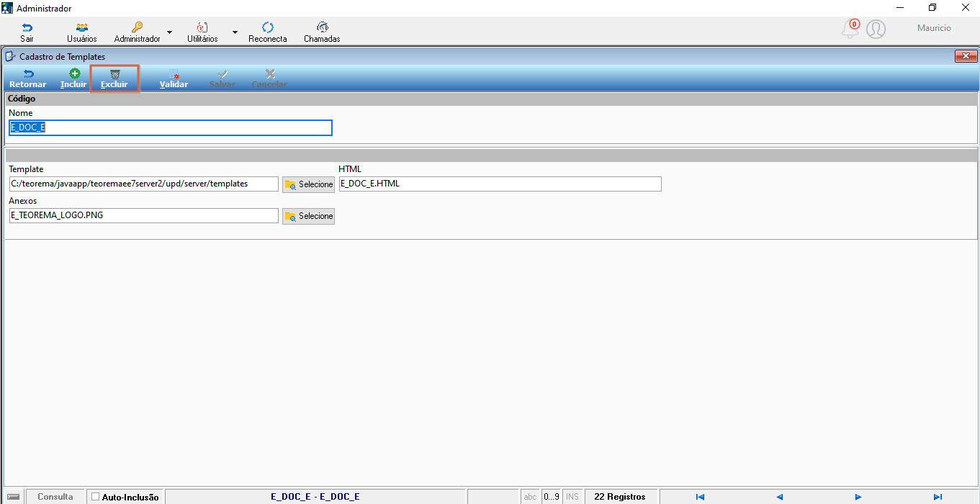The image size is (980, 504).
Task: Click the Cadastro de Templates window icon
Action: pyautogui.click(x=10, y=56)
